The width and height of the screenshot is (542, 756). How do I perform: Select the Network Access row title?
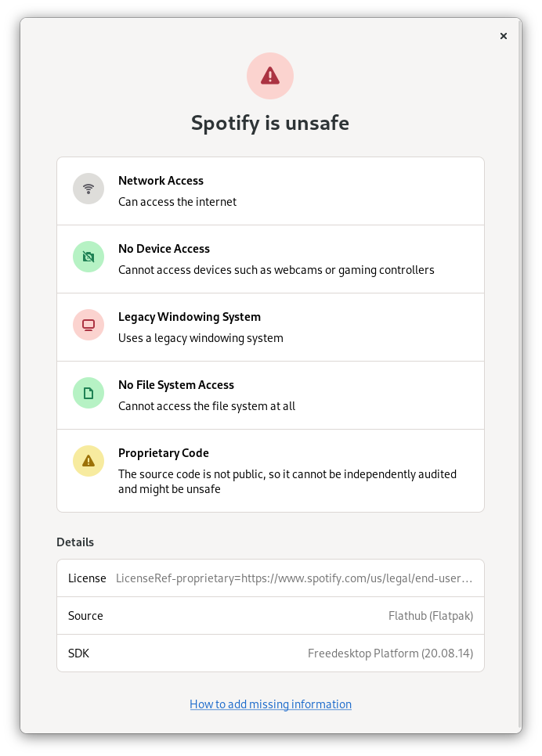pos(161,180)
